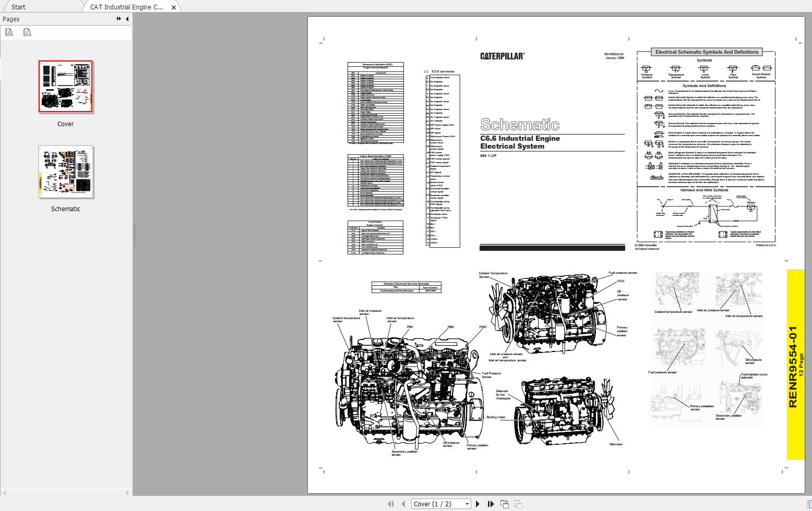
Task: Collapse the Pages panel with left arrow
Action: point(127,19)
